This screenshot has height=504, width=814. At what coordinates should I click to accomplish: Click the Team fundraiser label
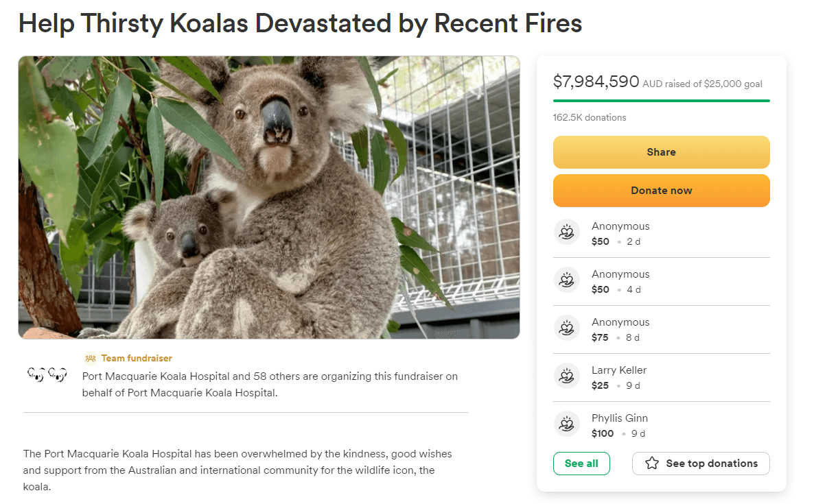click(x=136, y=358)
